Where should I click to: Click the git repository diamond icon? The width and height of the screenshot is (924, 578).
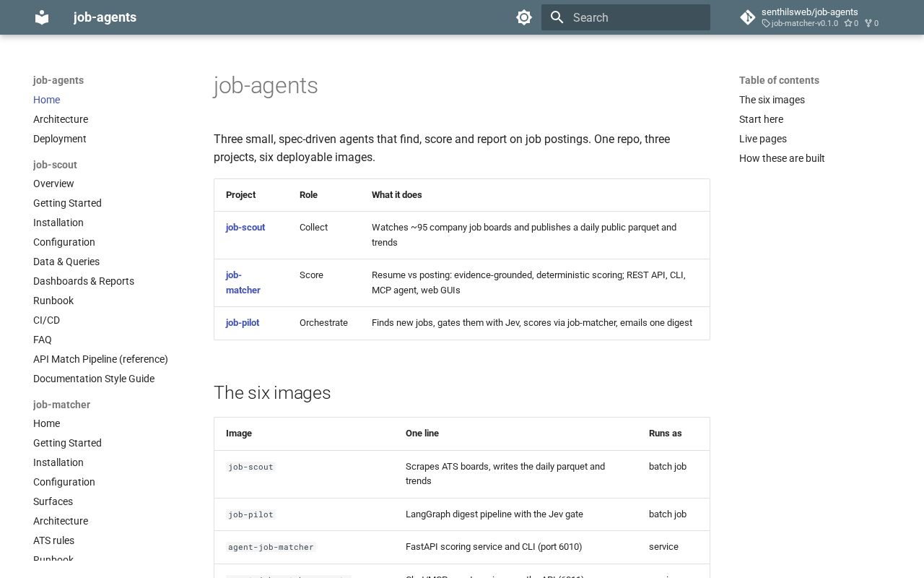(748, 17)
